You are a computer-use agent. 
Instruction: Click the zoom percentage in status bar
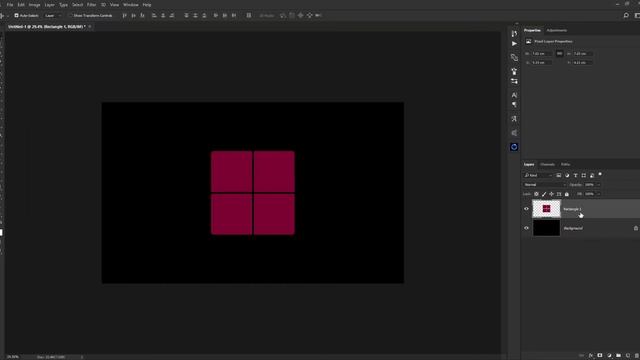[13, 357]
